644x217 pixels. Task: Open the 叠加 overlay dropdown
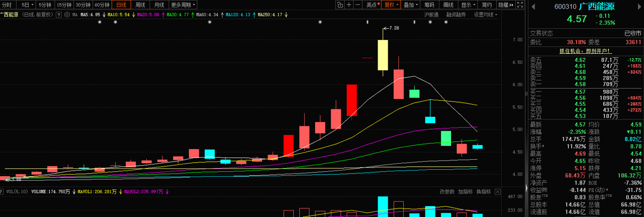pos(411,5)
